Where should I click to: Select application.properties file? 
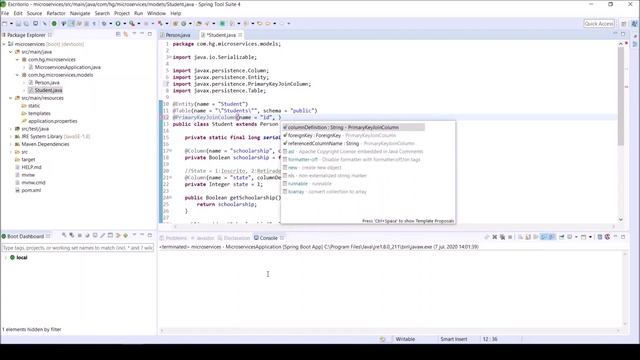coord(53,121)
